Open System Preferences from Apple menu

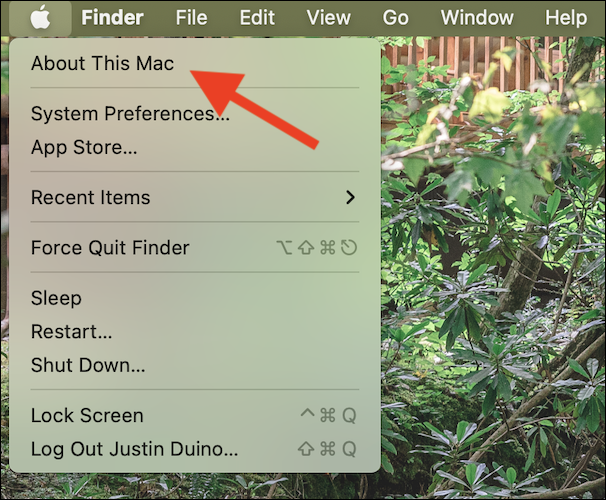130,114
